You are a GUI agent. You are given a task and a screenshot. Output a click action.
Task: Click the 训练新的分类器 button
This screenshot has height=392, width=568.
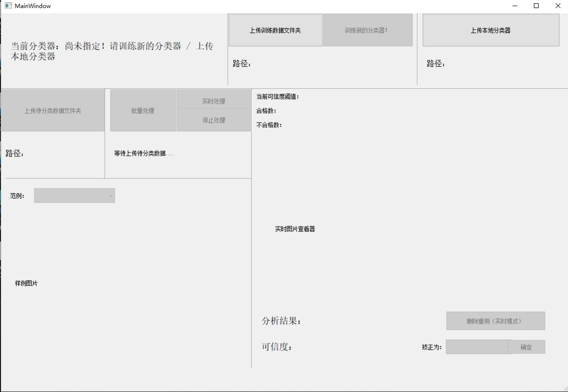tap(368, 30)
